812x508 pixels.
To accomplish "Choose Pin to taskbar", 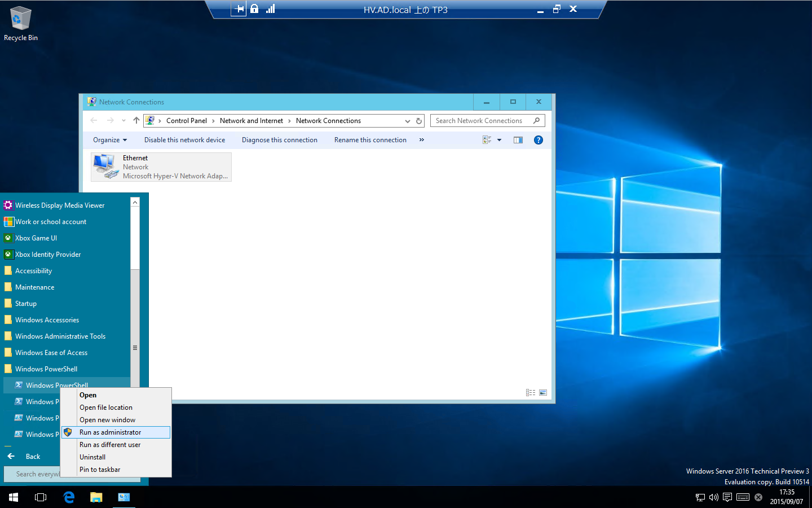I will 116,470.
